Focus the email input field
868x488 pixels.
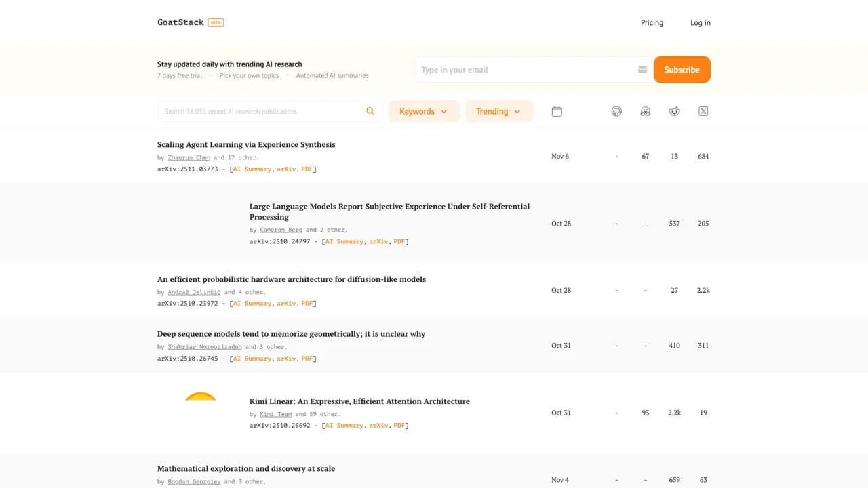533,70
